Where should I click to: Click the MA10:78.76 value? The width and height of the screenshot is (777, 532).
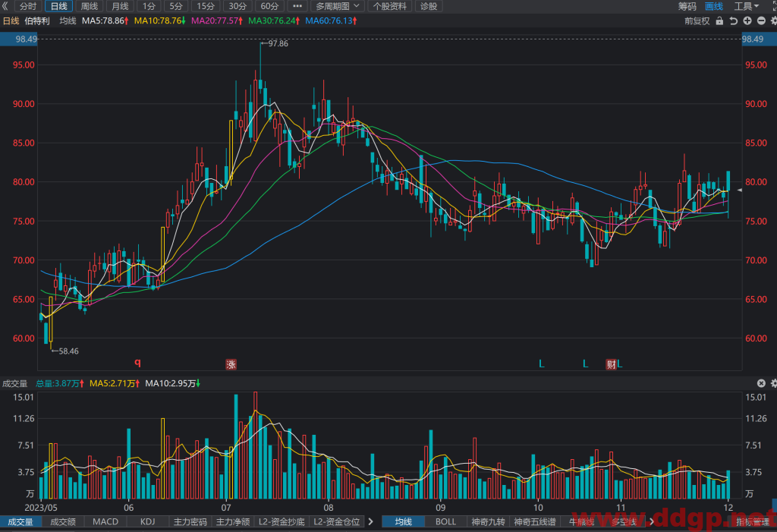click(159, 20)
